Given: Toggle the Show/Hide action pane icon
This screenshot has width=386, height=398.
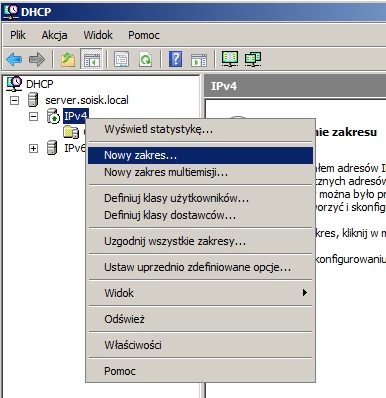Looking at the screenshot, I should pyautogui.click(x=199, y=60).
